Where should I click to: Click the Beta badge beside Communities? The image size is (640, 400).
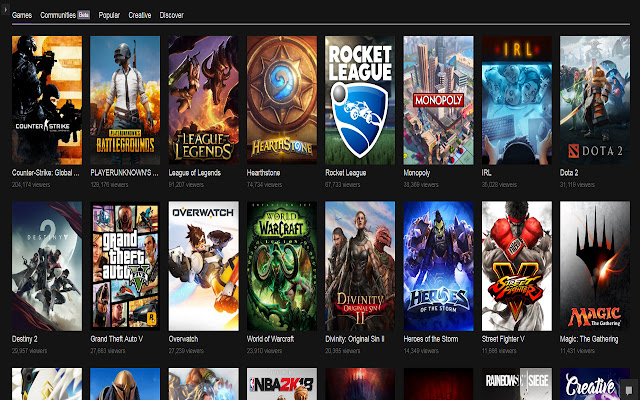(x=84, y=15)
